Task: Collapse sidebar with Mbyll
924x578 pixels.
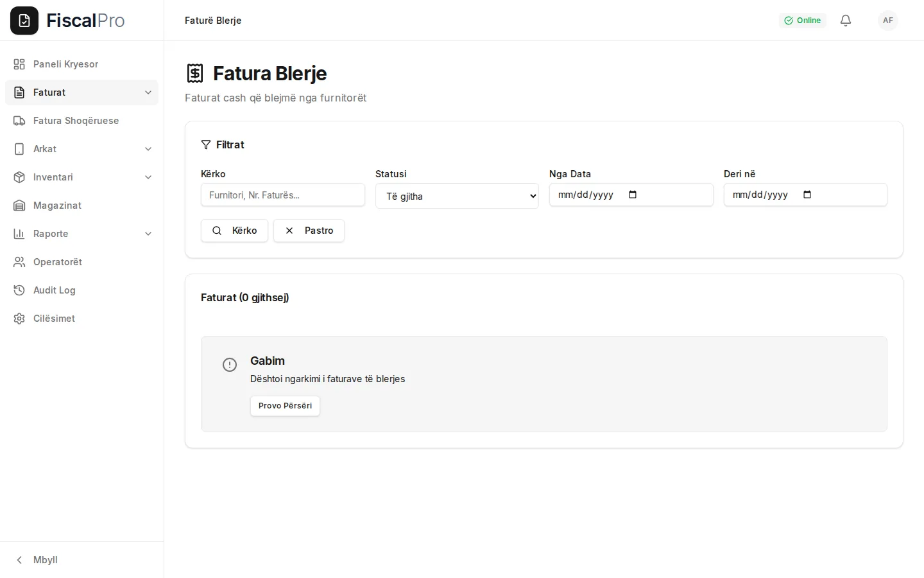Action: pyautogui.click(x=81, y=560)
